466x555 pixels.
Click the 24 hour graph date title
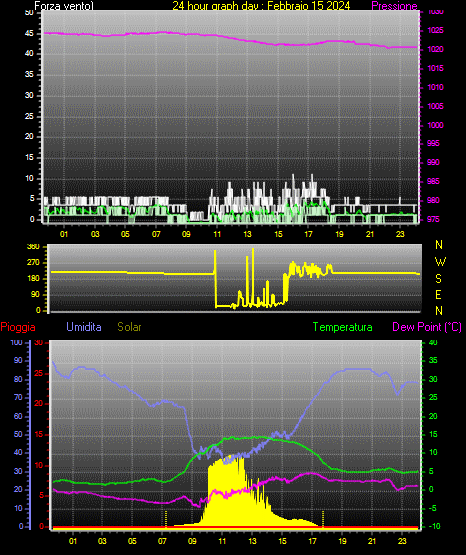(x=261, y=6)
